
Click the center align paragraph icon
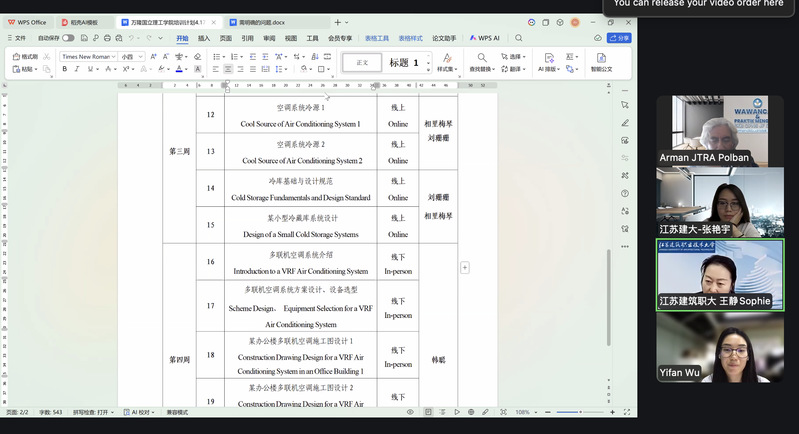click(228, 69)
